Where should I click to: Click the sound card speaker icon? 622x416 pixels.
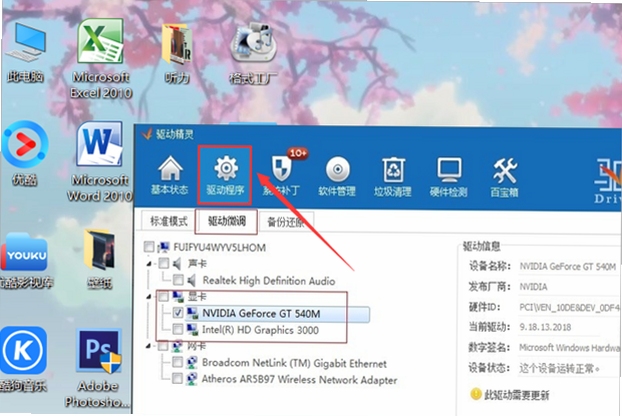[x=177, y=263]
